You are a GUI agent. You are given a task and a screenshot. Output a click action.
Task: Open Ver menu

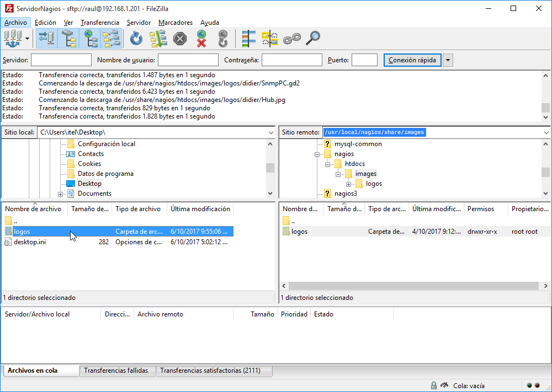(x=68, y=23)
